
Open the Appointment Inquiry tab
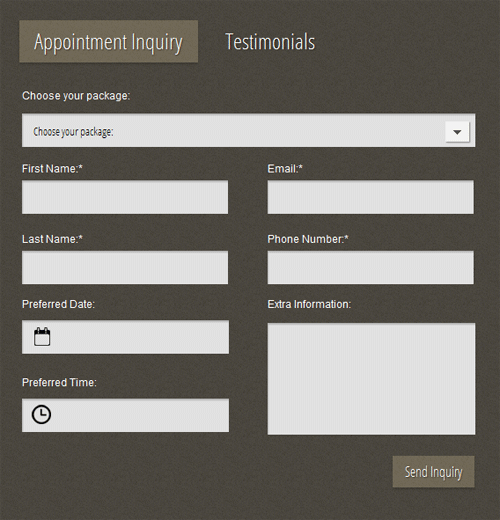pyautogui.click(x=109, y=41)
